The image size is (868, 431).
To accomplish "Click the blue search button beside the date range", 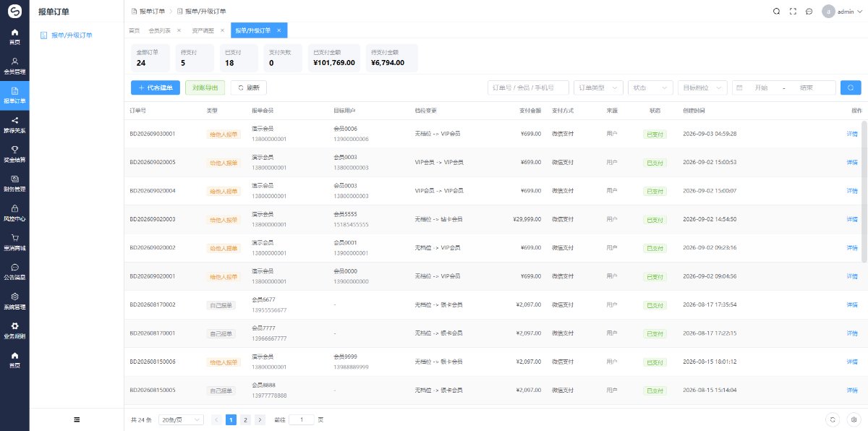I will pyautogui.click(x=850, y=88).
